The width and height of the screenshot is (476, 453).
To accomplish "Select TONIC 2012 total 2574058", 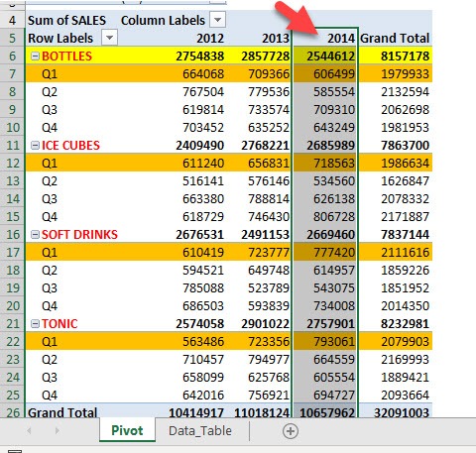I will 199,324.
